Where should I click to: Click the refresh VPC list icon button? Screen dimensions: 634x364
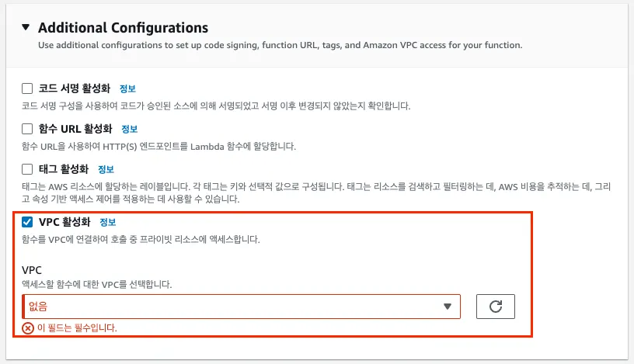point(495,307)
